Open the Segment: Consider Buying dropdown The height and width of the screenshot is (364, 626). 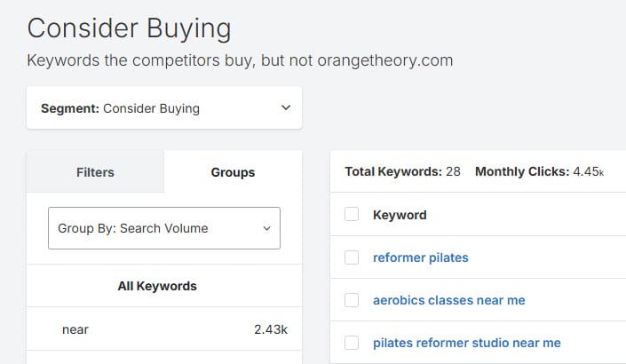click(x=164, y=108)
